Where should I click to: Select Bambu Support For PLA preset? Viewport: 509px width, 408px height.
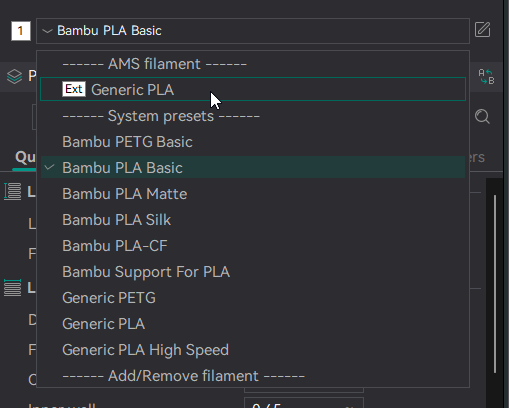(253, 272)
